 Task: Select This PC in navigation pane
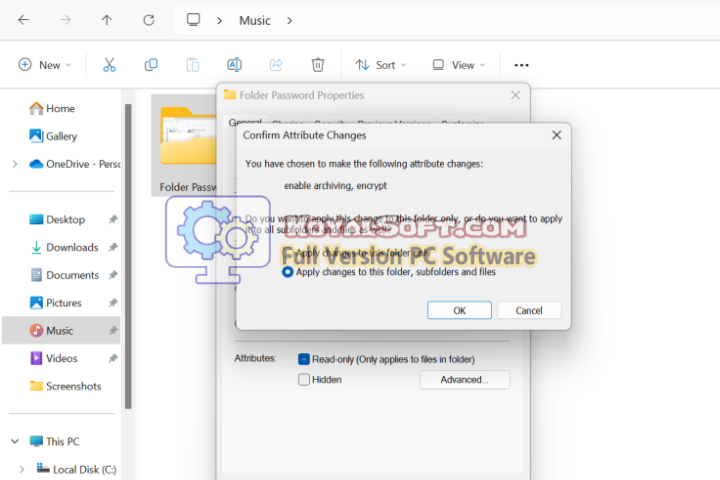point(62,441)
